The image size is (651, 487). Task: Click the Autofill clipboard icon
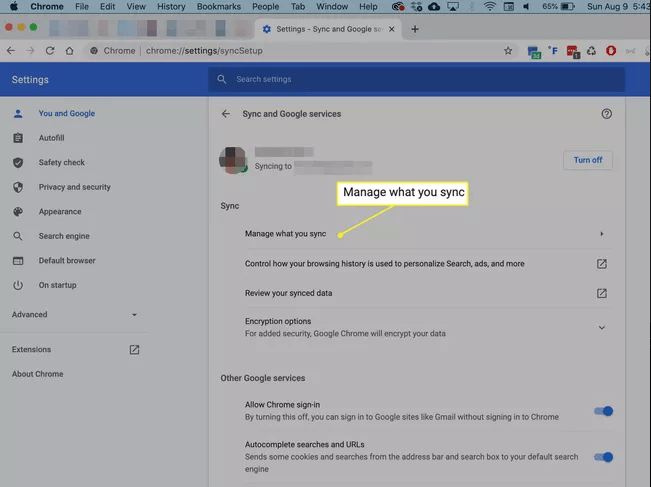pos(18,138)
